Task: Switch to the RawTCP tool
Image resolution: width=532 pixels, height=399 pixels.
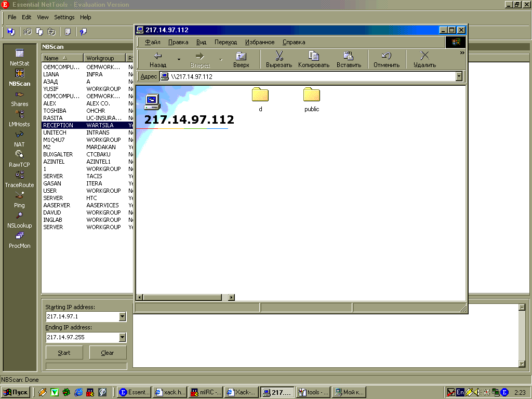Action: pos(20,158)
